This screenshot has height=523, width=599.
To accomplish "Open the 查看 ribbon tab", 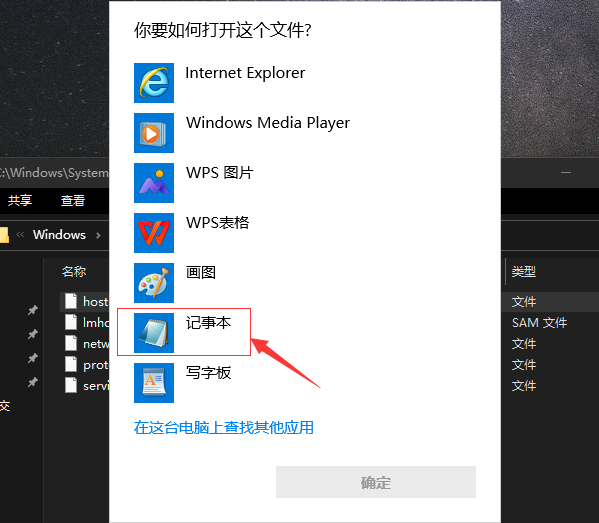I will pyautogui.click(x=73, y=200).
